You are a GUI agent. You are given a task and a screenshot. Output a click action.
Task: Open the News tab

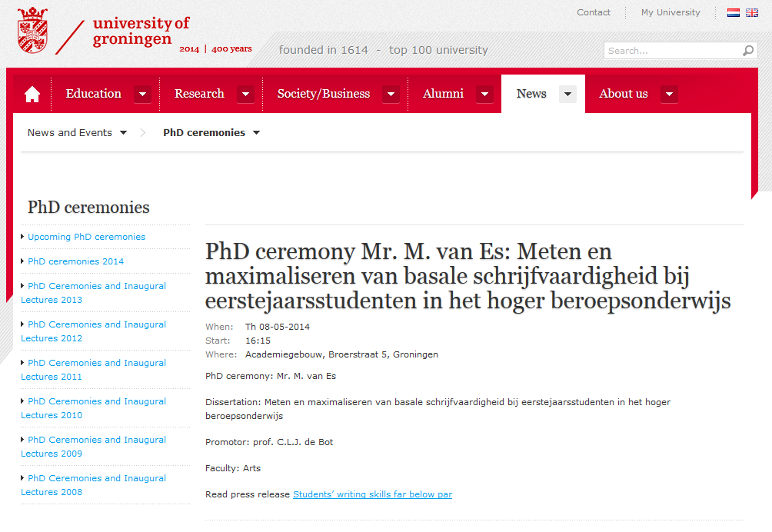[x=531, y=94]
